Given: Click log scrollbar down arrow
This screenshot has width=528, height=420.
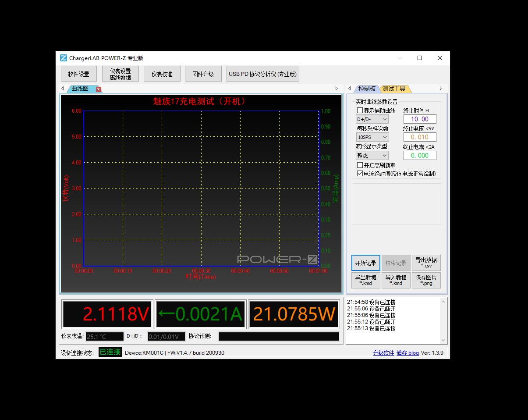Looking at the screenshot, I should click(443, 340).
